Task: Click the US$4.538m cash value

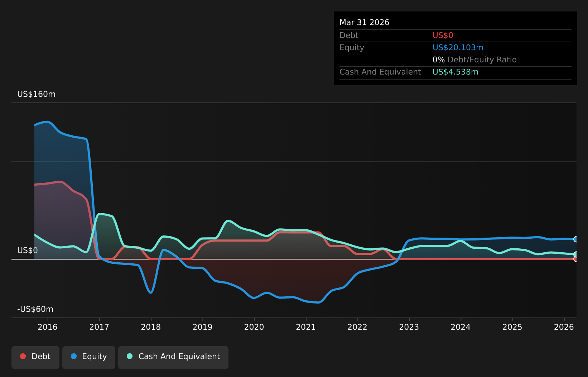Action: point(456,72)
